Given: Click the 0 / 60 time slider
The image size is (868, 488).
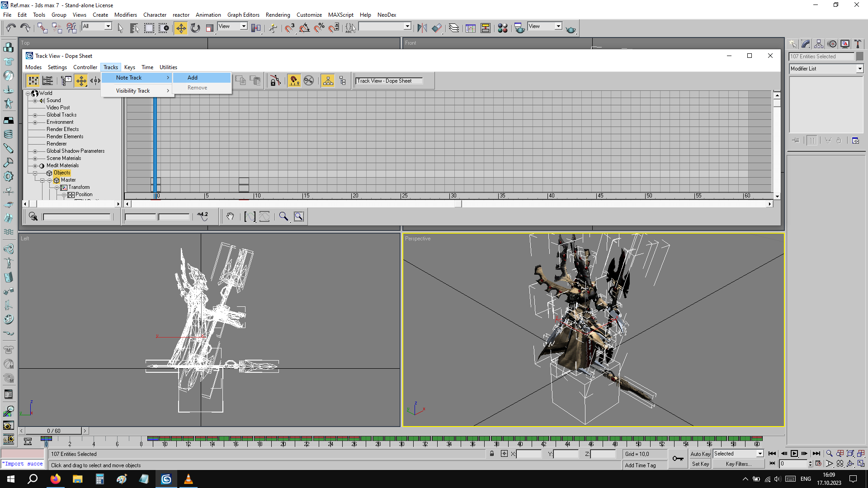Looking at the screenshot, I should coord(53,431).
